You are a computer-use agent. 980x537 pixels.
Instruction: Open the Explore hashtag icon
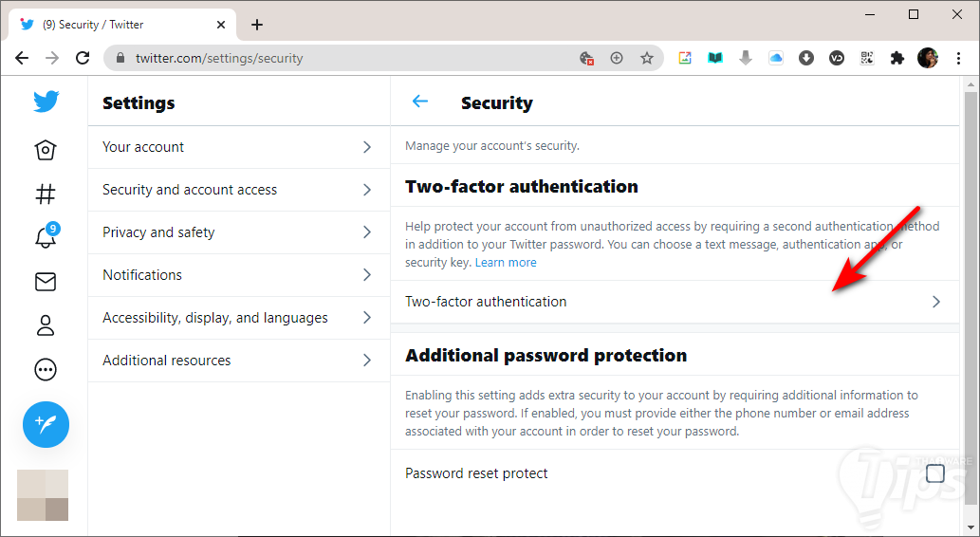point(46,194)
